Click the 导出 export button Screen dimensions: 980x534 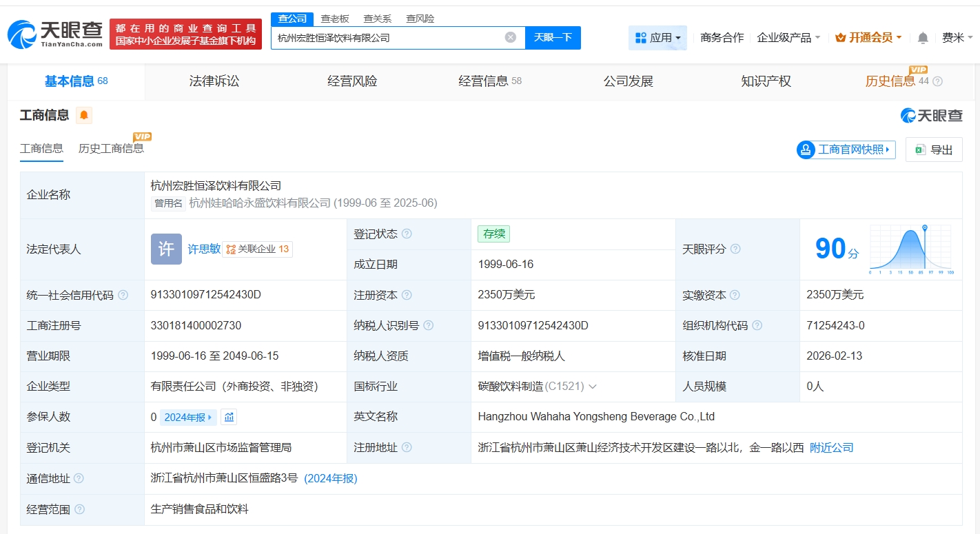[x=934, y=150]
